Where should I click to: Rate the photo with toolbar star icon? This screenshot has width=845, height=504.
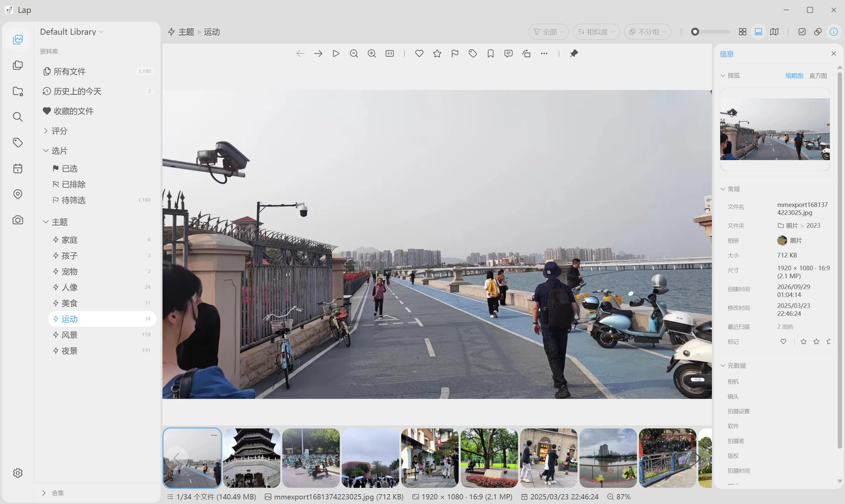(x=437, y=54)
